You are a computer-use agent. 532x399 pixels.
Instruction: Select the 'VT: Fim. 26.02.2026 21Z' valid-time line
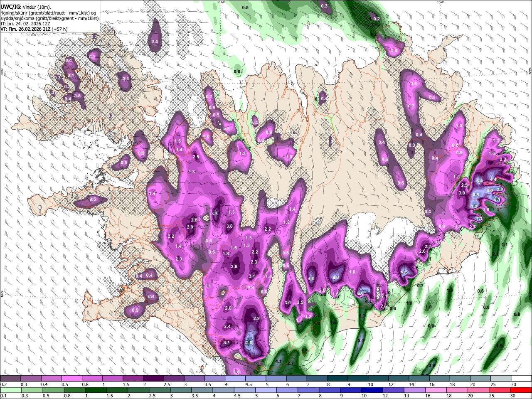pos(26,30)
